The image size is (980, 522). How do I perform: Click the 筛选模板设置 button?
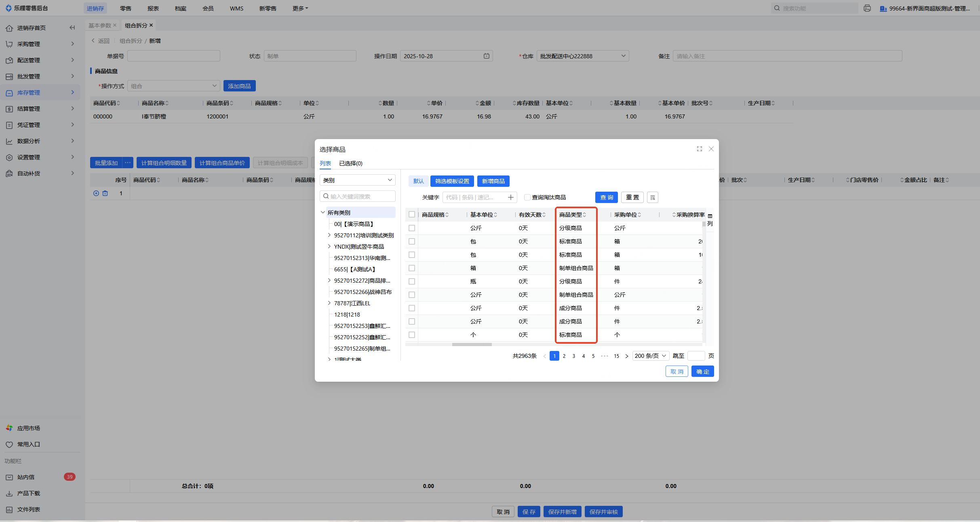(452, 181)
